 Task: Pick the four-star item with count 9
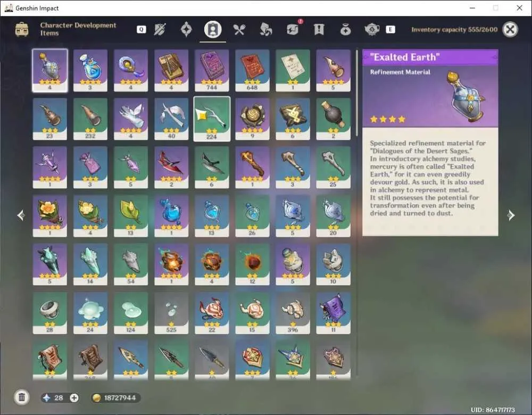(x=252, y=119)
